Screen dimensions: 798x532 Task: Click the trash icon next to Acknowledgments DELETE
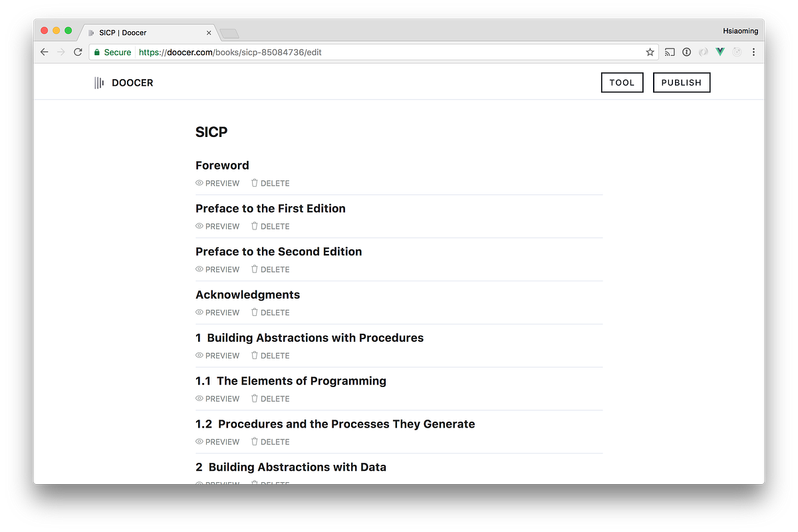253,312
